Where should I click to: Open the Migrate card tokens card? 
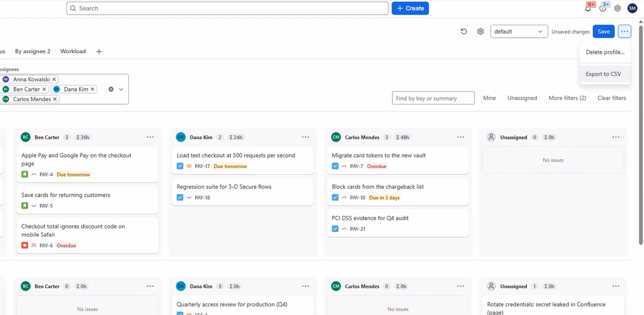(x=397, y=161)
